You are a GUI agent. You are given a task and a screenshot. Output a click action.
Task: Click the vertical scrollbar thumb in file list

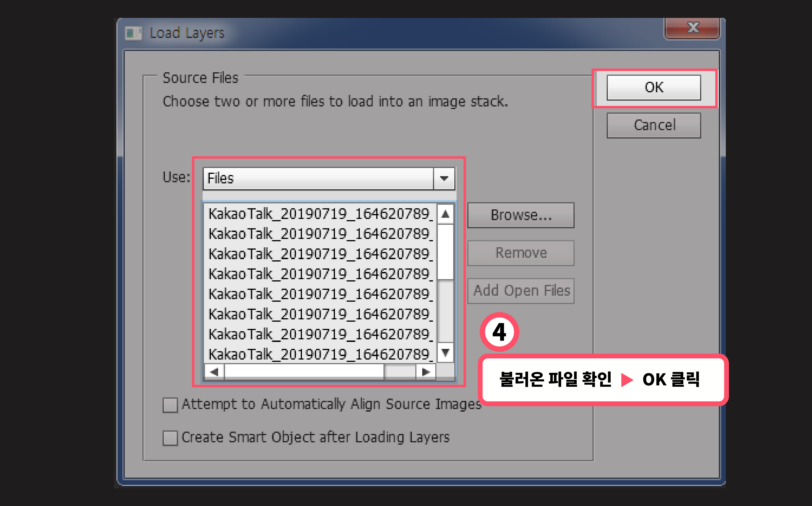(x=445, y=252)
